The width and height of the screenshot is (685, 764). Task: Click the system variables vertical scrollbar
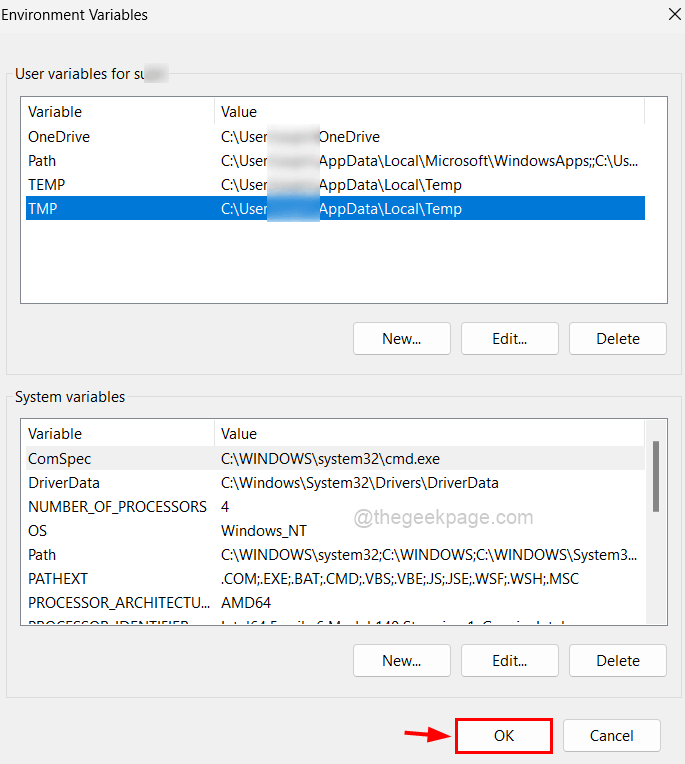click(x=655, y=477)
